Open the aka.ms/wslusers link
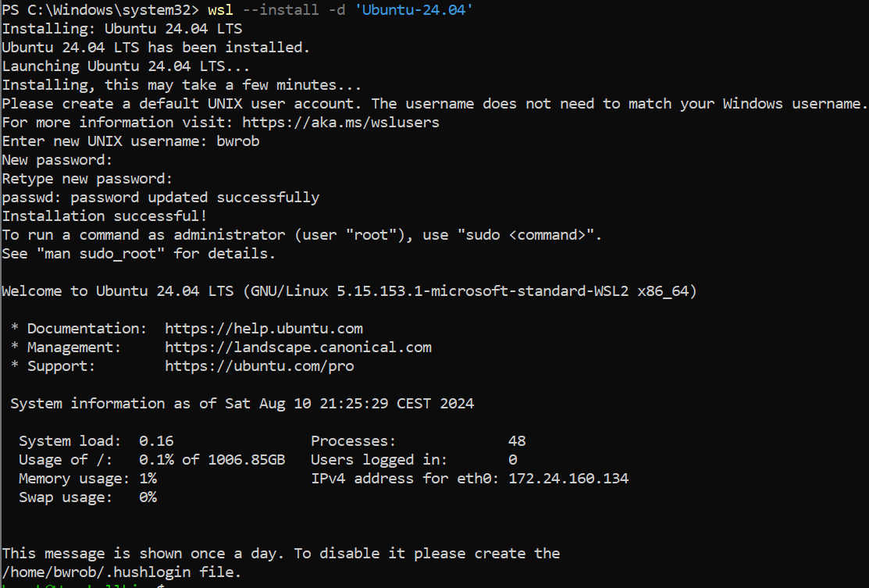Viewport: 869px width, 588px height. pos(340,123)
